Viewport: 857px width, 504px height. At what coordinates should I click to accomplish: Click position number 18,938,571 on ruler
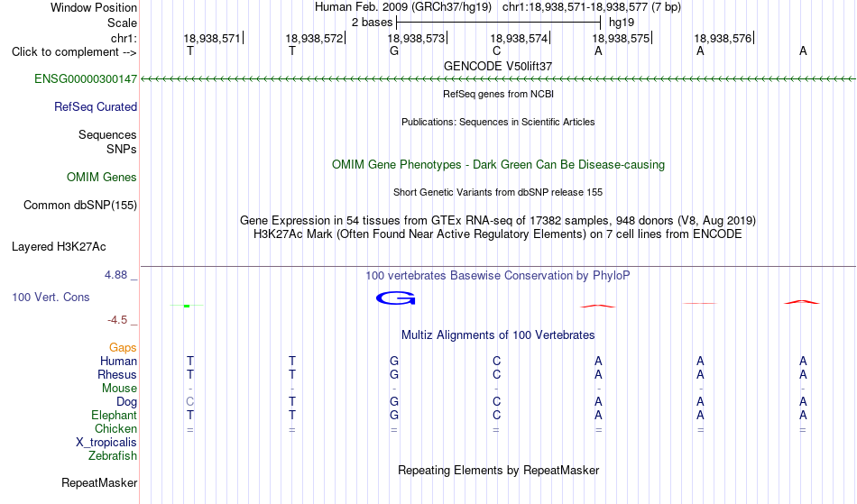tap(211, 38)
